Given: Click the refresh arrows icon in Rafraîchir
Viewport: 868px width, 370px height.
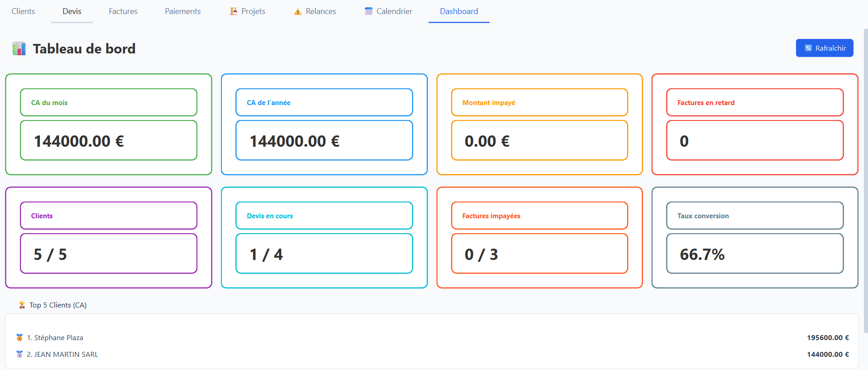Looking at the screenshot, I should coord(808,48).
